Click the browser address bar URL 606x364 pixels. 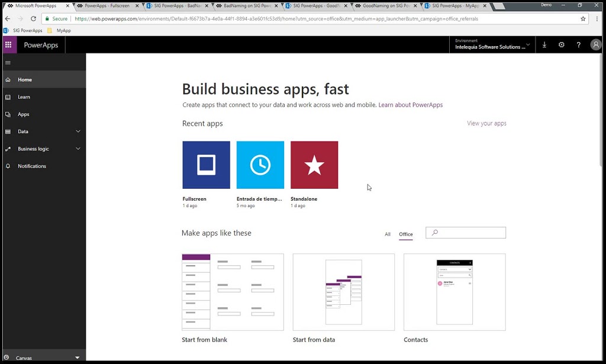coord(276,18)
